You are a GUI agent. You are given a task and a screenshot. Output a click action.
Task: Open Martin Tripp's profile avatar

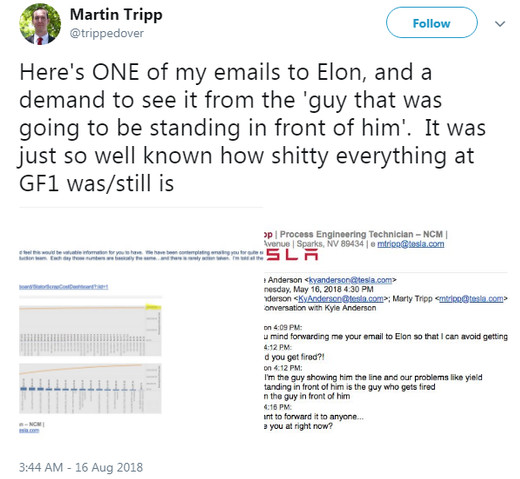[40, 24]
